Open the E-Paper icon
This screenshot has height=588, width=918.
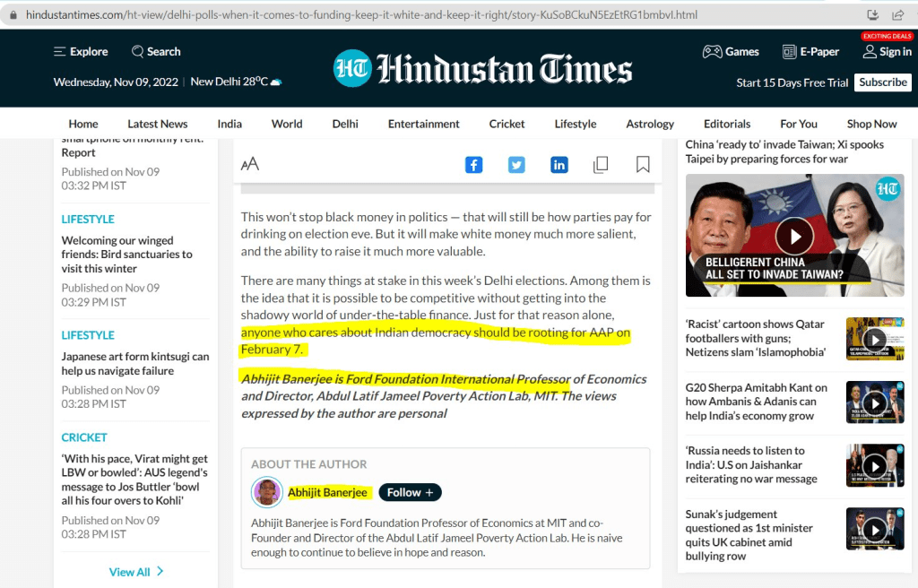pyautogui.click(x=790, y=52)
